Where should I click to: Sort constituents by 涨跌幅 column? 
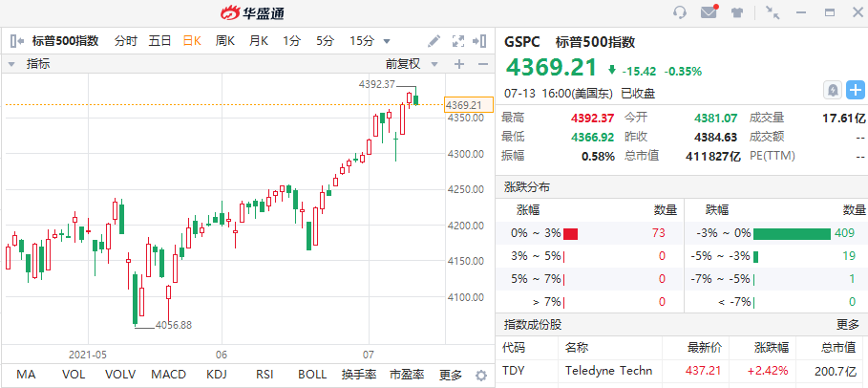tap(772, 348)
